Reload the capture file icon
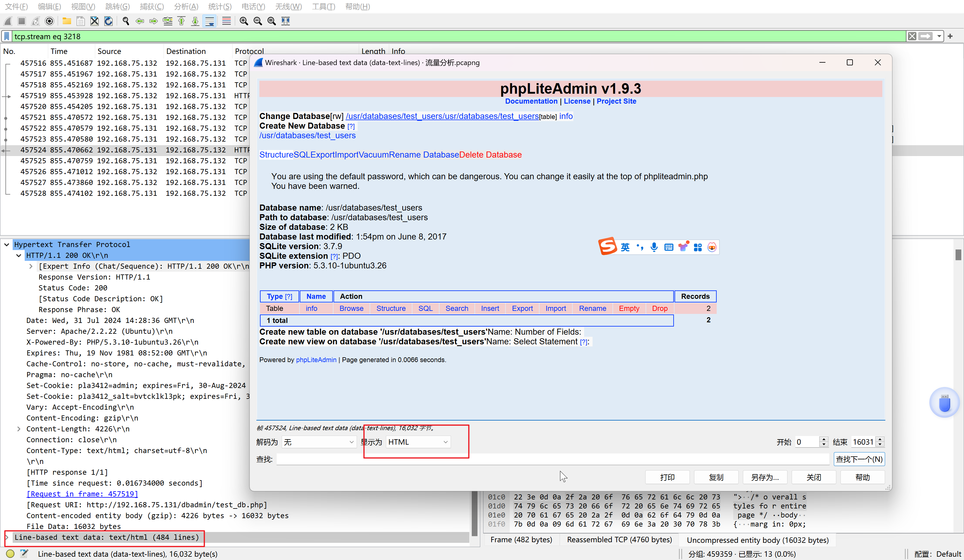Screen dimensions: 964x560 tap(108, 21)
